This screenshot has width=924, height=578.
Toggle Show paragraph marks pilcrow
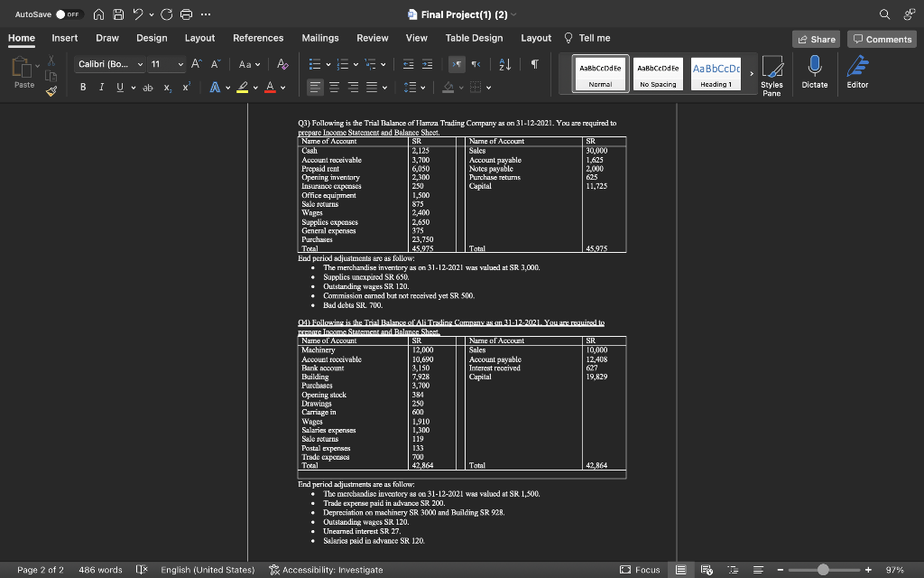(534, 64)
